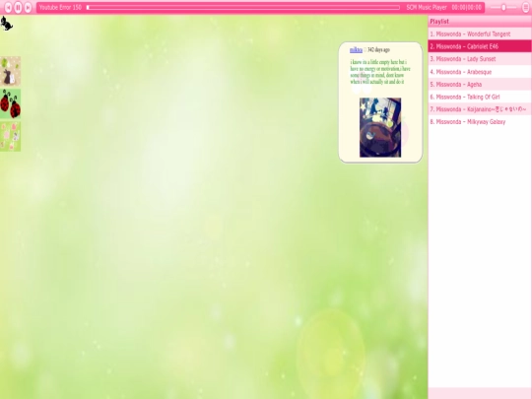Image resolution: width=532 pixels, height=399 pixels.
Task: Click the black rabbit icon
Action: [7, 23]
